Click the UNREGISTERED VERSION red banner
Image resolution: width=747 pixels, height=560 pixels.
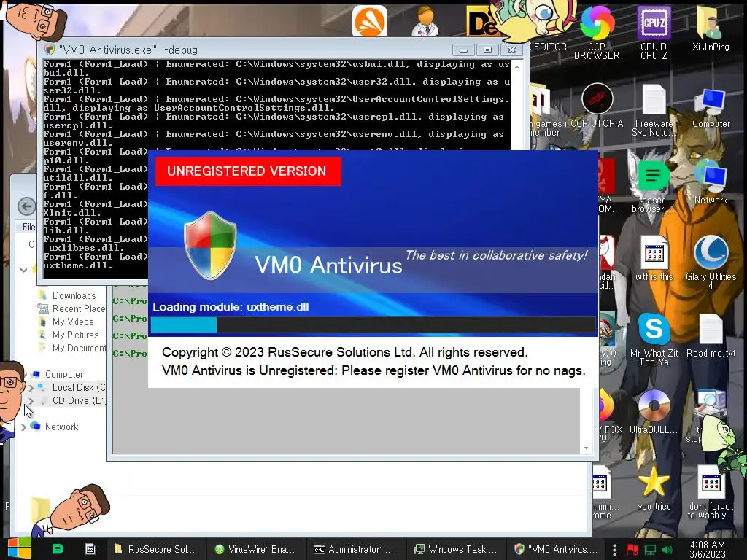pos(248,171)
